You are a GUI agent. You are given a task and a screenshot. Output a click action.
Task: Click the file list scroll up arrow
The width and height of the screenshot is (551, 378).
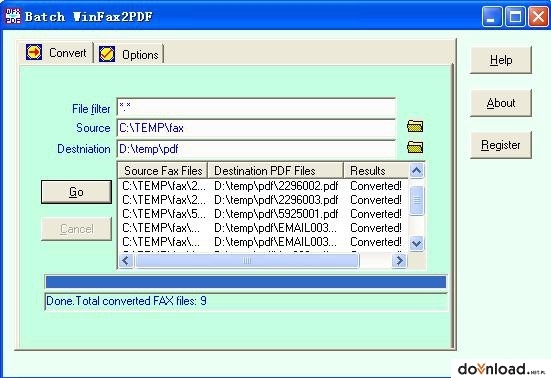click(x=416, y=171)
